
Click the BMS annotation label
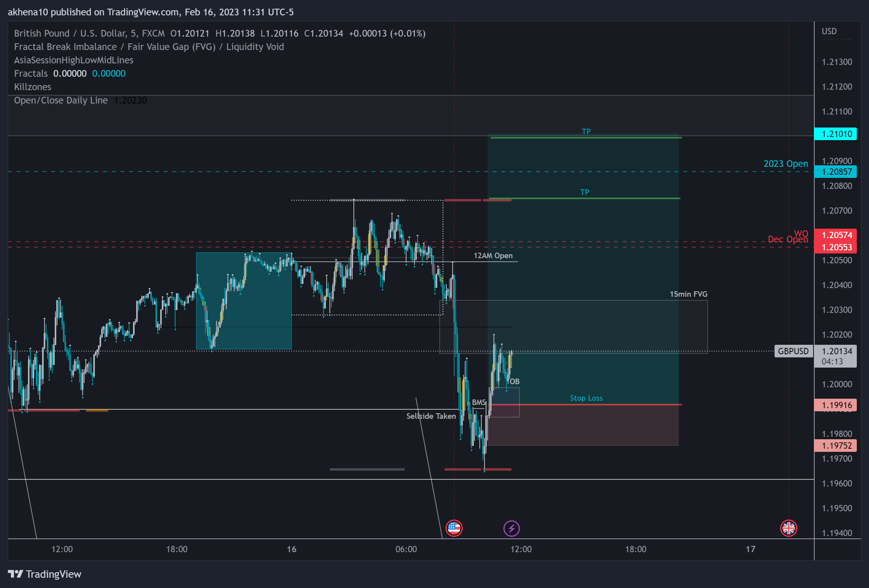coord(479,402)
